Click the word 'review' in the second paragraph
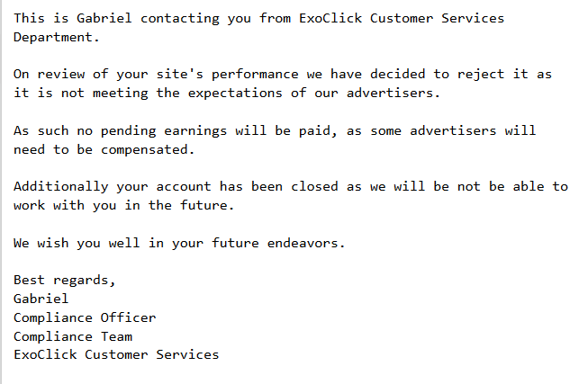 point(61,74)
